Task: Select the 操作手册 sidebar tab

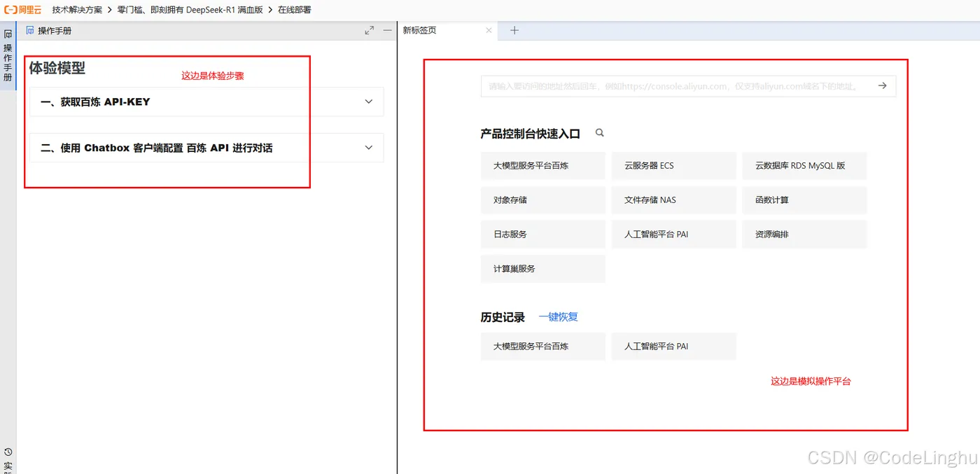Action: (8, 56)
